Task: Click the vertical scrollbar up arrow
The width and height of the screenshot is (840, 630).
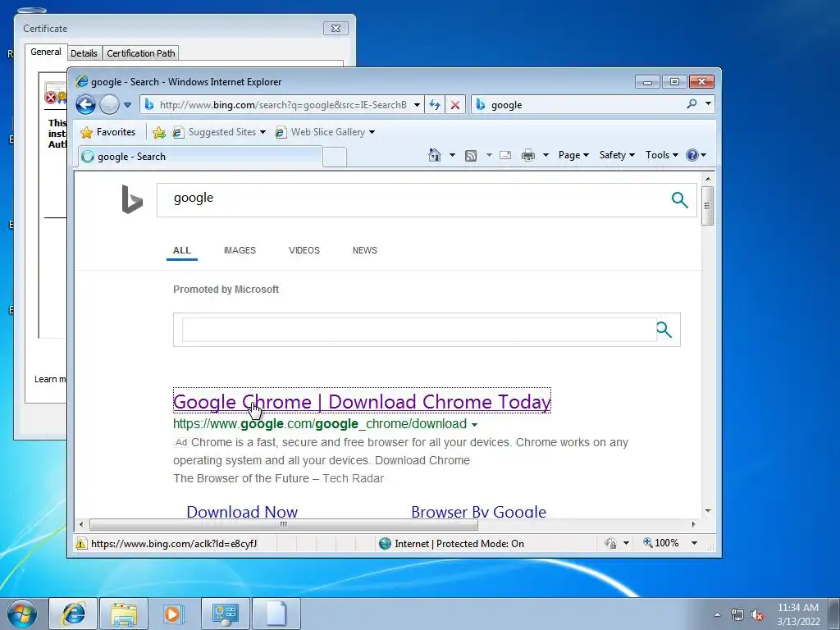Action: 708,179
